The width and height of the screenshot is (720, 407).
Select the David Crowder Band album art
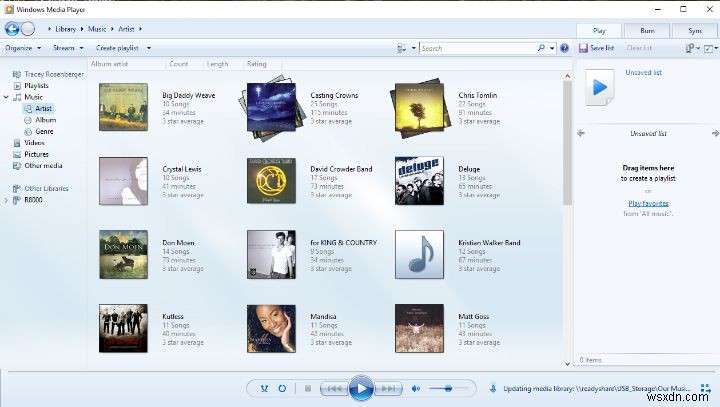[271, 181]
